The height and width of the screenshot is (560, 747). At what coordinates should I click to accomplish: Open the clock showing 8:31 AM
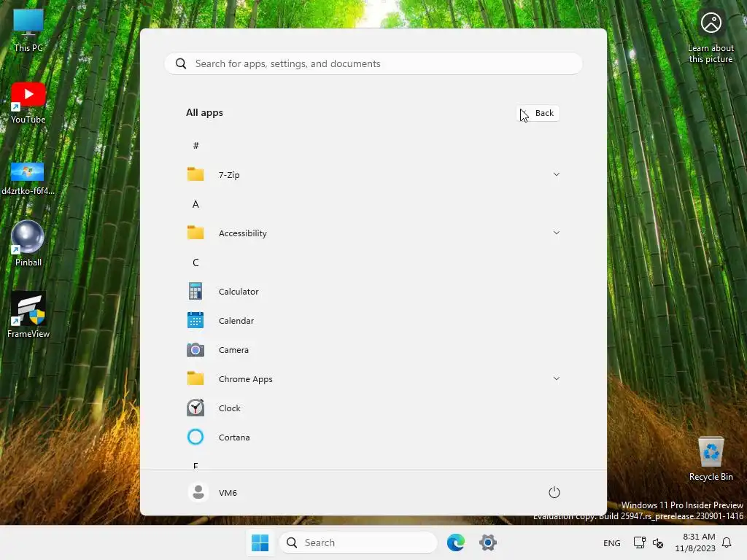(x=695, y=542)
